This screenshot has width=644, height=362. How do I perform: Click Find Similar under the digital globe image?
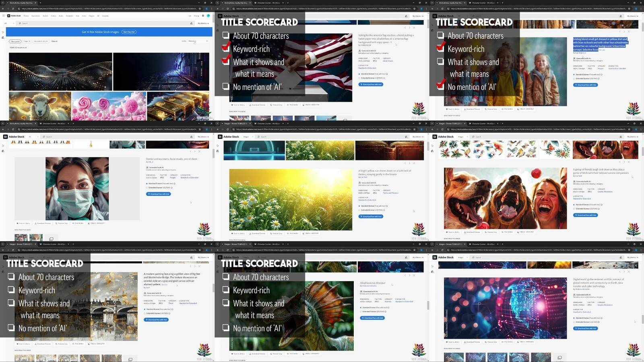tap(508, 342)
